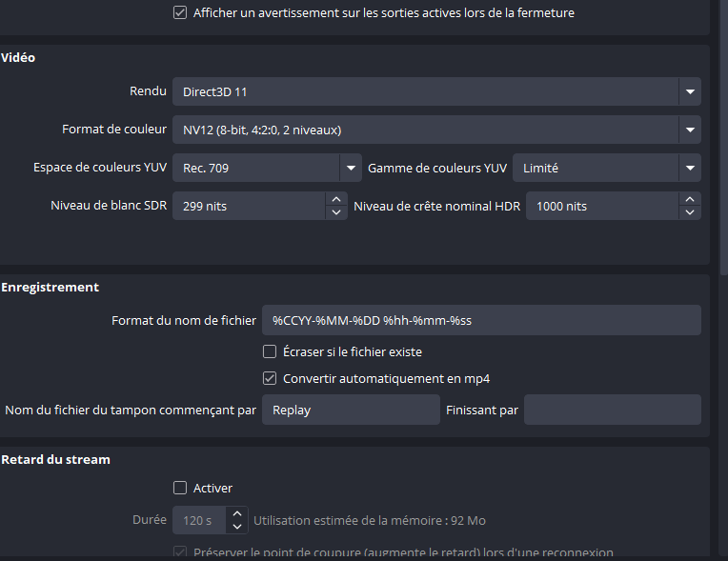Click the Finissant par suffix field

click(x=613, y=410)
